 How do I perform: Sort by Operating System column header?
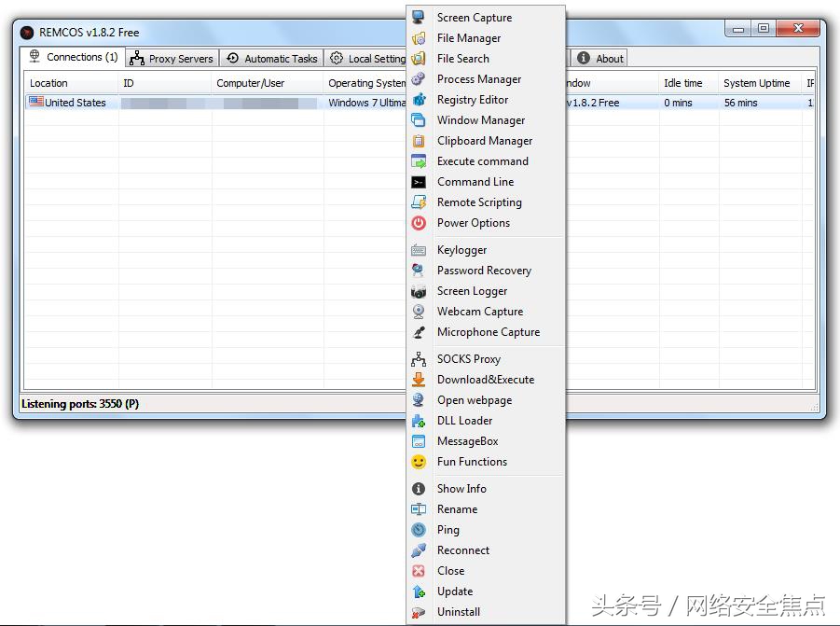[x=365, y=83]
